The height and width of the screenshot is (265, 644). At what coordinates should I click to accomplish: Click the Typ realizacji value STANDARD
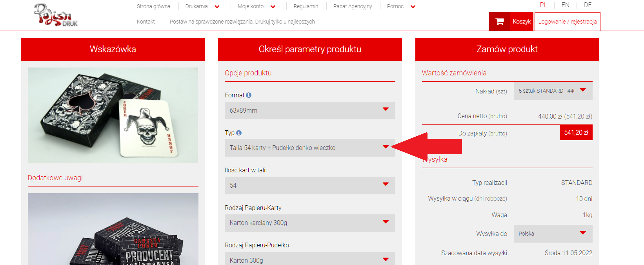577,183
